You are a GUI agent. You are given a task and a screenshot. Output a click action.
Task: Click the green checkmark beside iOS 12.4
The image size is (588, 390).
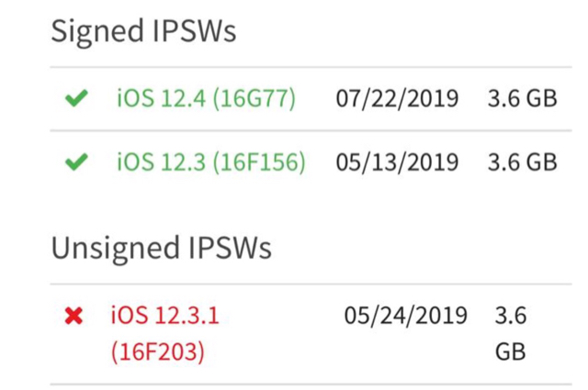pyautogui.click(x=76, y=98)
